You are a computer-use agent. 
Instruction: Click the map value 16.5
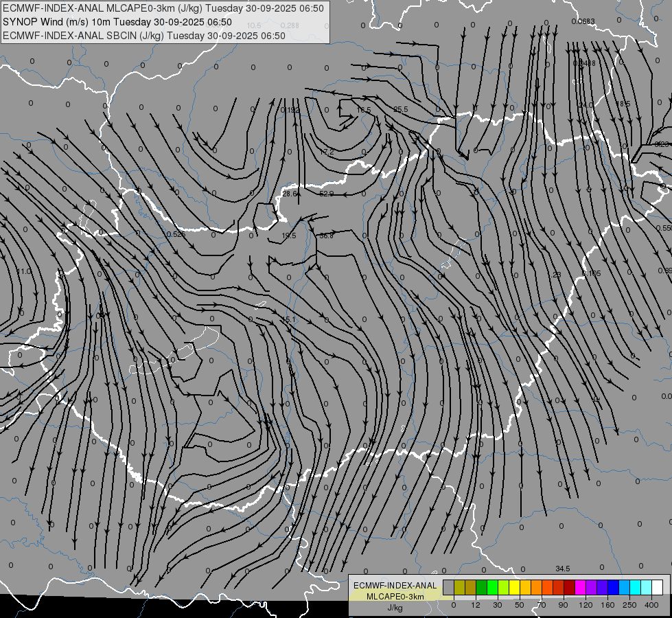tap(364, 111)
